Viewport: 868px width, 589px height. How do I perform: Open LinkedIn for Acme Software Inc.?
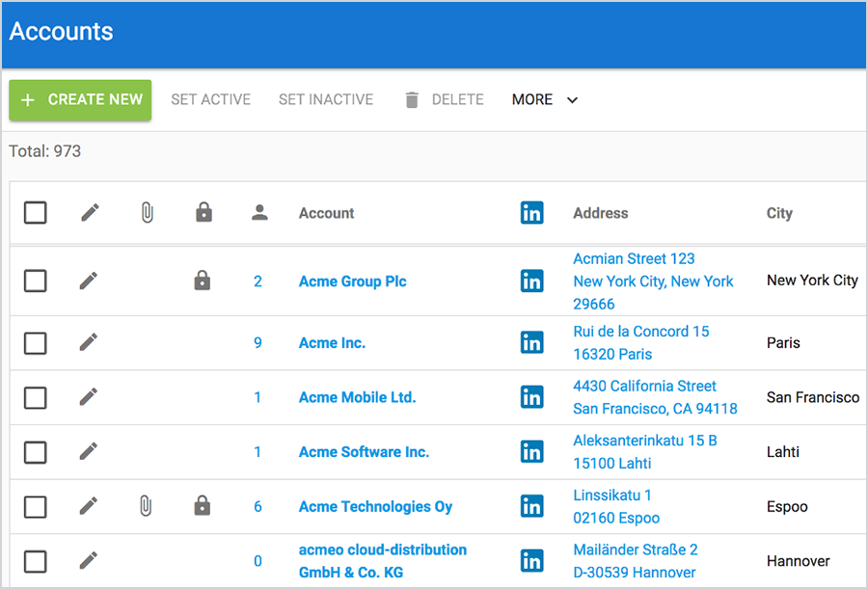point(532,452)
